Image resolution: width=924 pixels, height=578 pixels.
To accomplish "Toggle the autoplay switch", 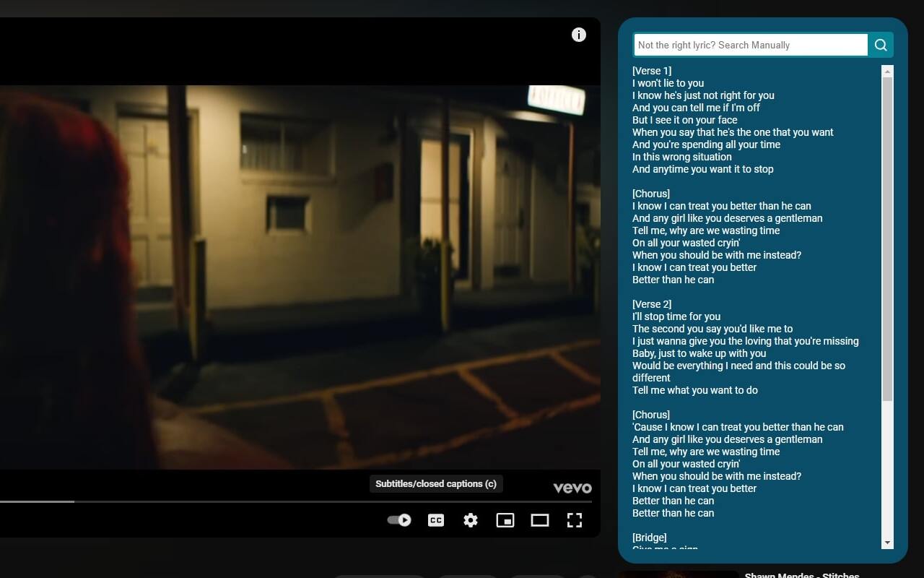I will (399, 520).
